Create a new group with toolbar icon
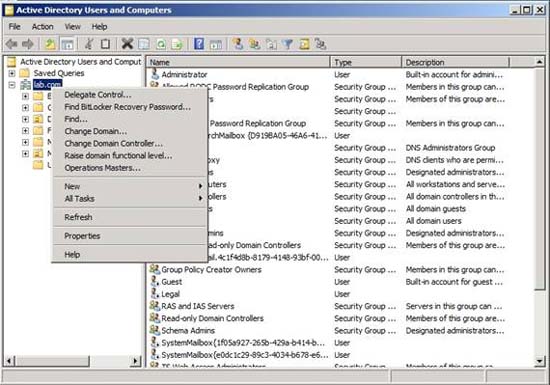Screen dimensions: 550x385 [x=254, y=44]
